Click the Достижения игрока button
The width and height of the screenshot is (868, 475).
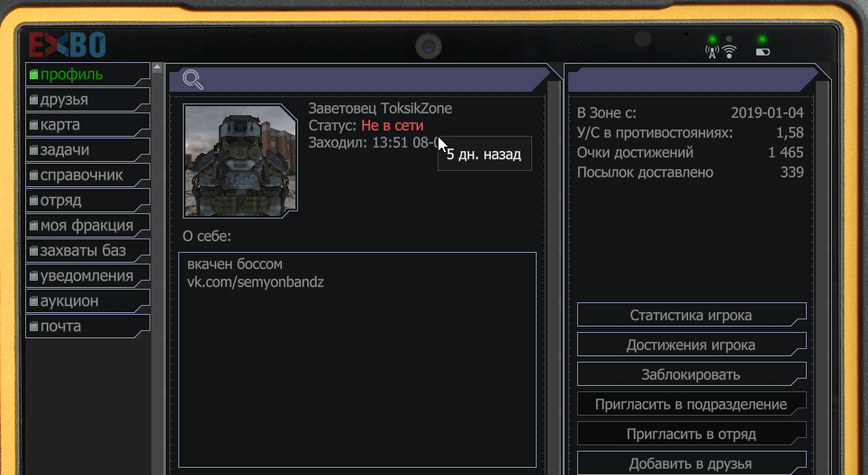pos(692,345)
